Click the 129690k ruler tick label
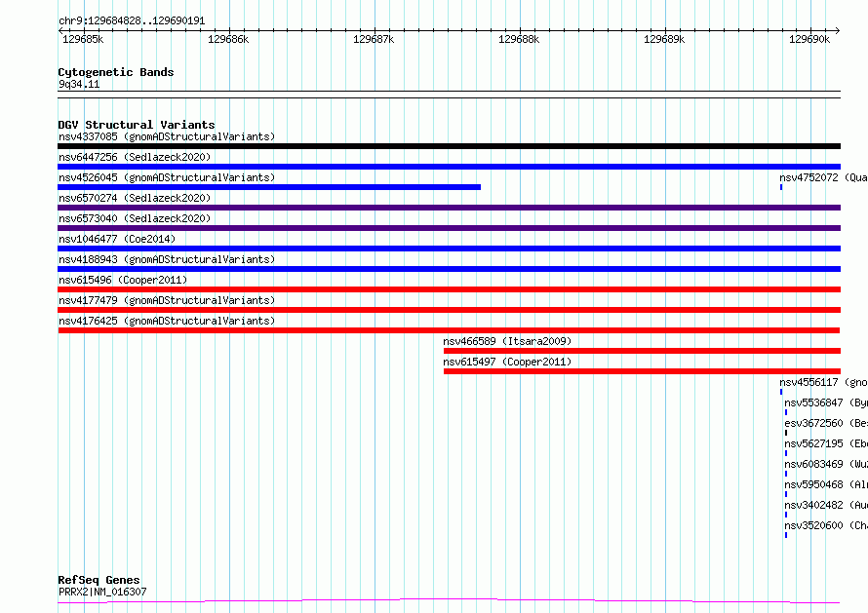868x613 pixels. [x=809, y=39]
